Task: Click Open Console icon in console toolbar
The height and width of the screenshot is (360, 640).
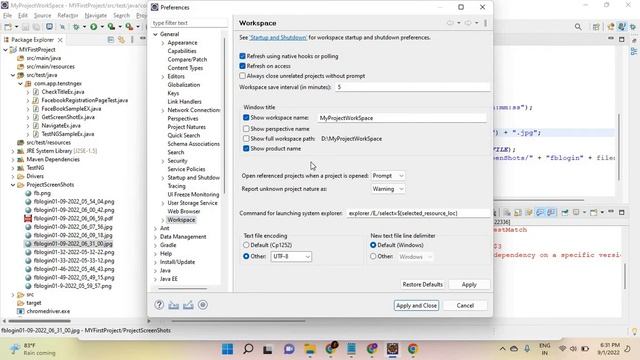Action: pos(593,212)
